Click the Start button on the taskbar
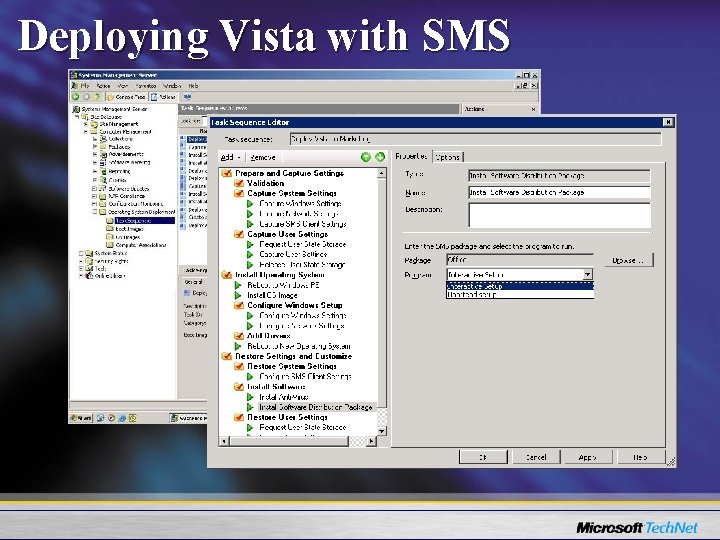The image size is (720, 540). point(81,418)
